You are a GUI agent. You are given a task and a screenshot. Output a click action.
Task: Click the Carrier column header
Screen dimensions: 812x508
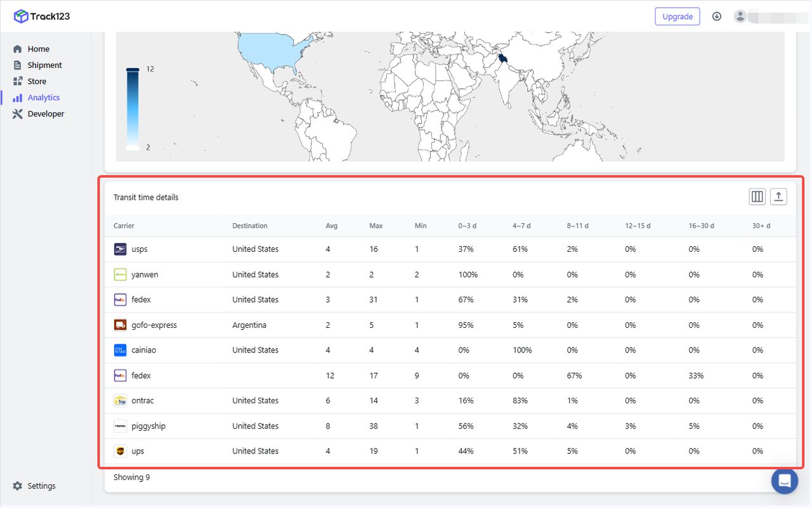[x=124, y=226]
